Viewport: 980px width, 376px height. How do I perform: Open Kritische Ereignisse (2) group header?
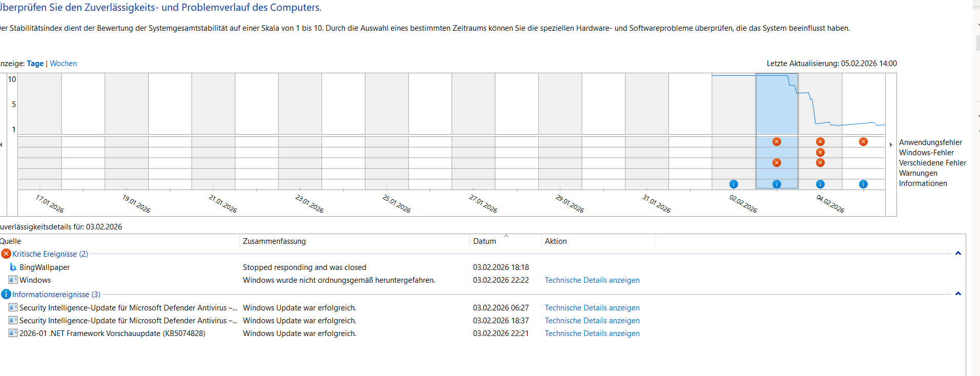tap(50, 254)
